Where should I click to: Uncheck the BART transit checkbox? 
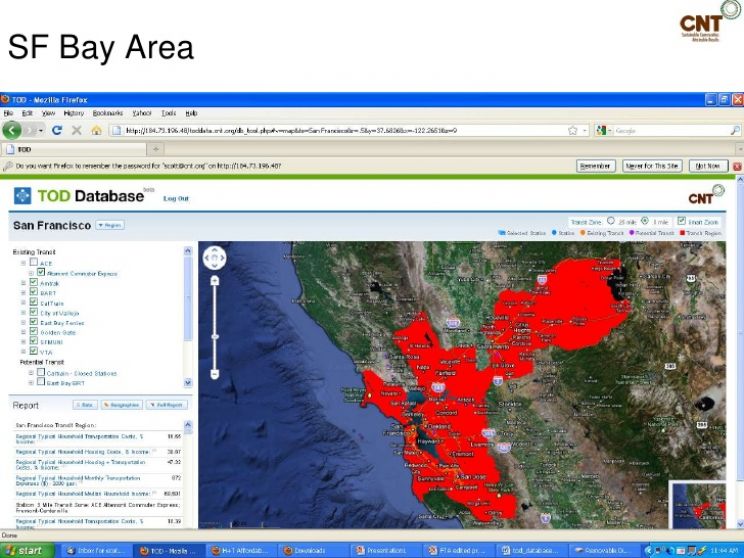click(34, 292)
